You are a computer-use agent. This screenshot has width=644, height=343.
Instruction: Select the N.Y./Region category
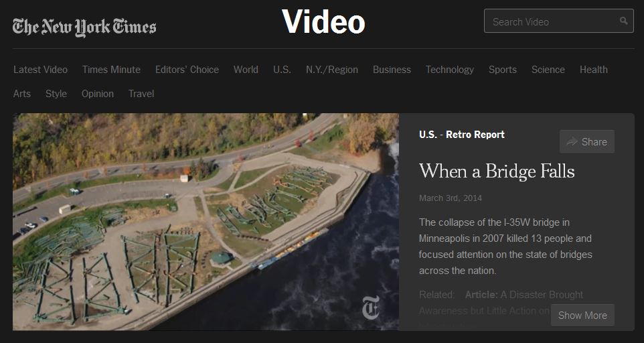coord(332,70)
